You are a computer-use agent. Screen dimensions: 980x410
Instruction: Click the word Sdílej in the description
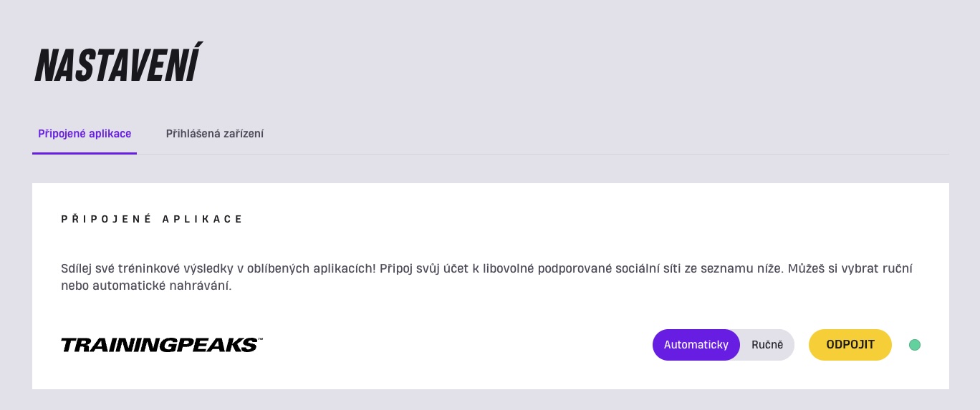[x=77, y=270]
